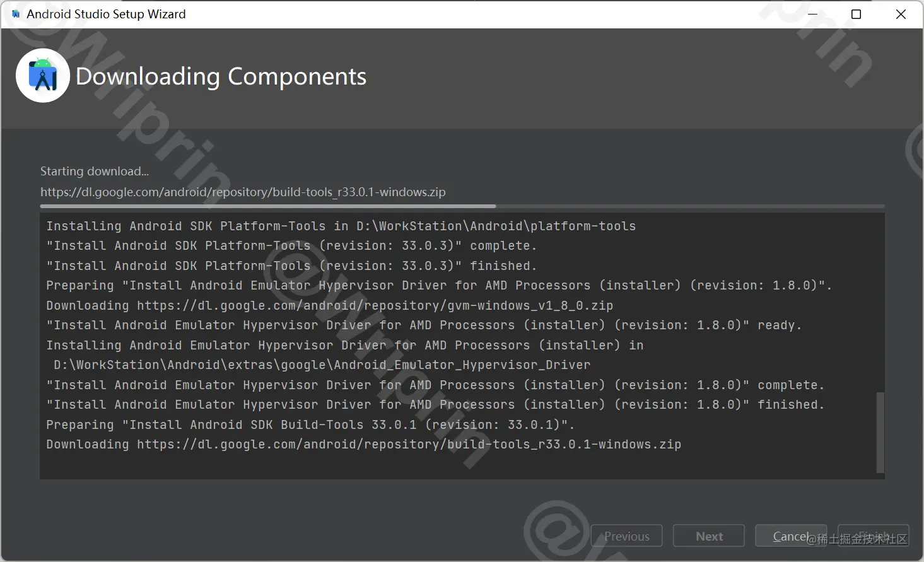Click the last log line downloading build-tools zip
The image size is (924, 562).
363,444
